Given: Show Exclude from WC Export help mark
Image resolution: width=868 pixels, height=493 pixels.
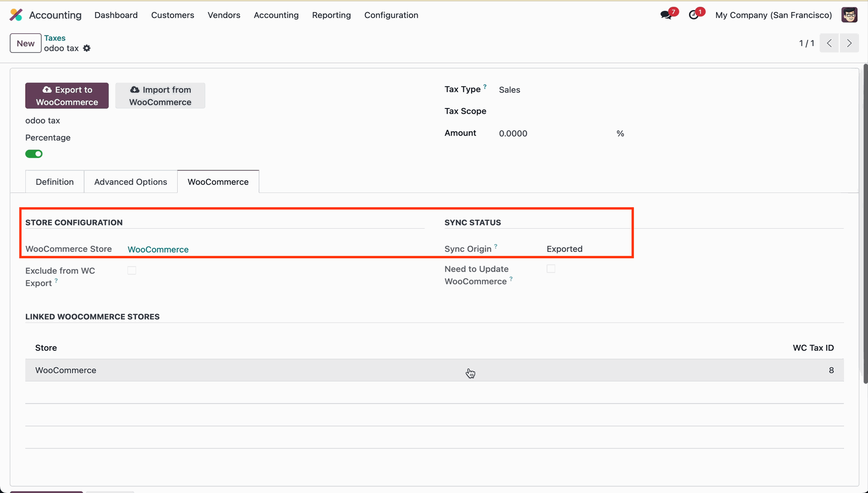Looking at the screenshot, I should (56, 281).
